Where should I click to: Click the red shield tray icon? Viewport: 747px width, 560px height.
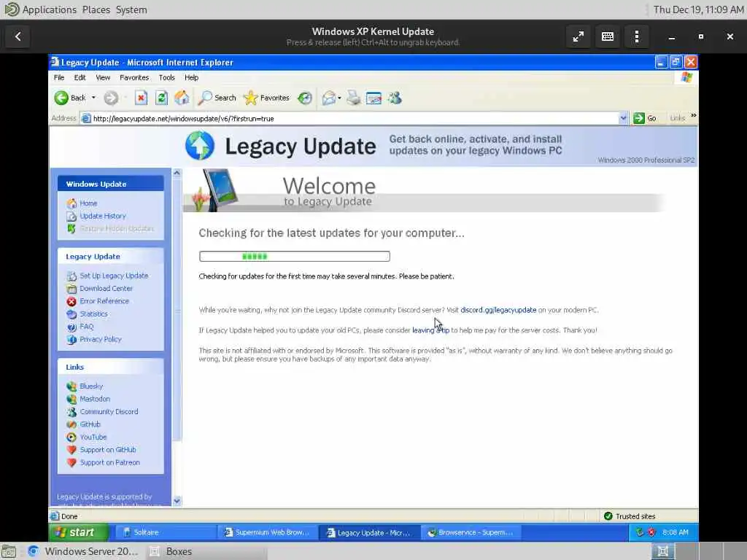point(651,532)
